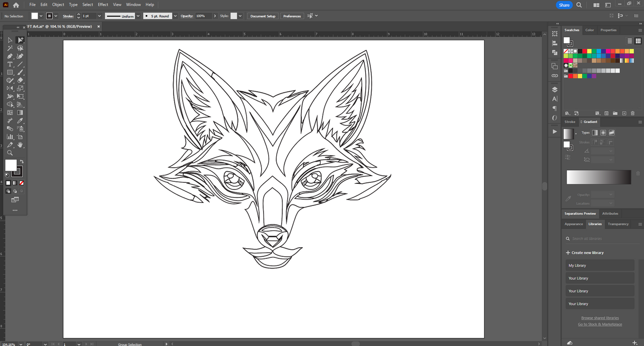Screen dimensions: 644x346
Task: Open the Effect menu
Action: point(103,5)
